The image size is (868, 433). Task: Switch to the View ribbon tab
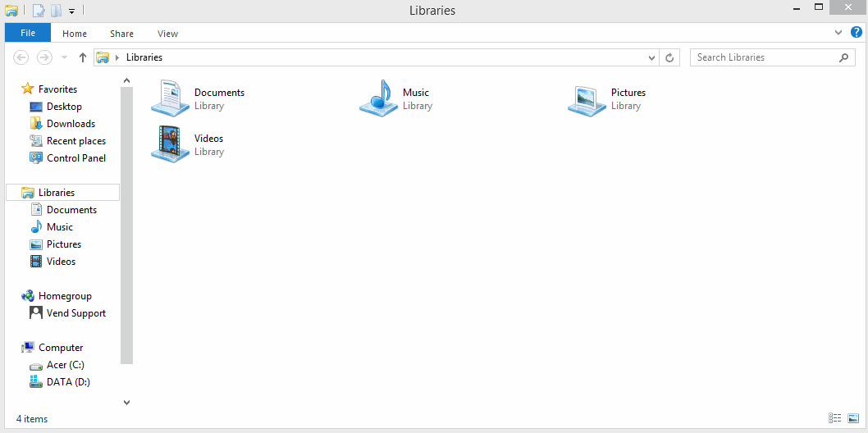tap(167, 34)
